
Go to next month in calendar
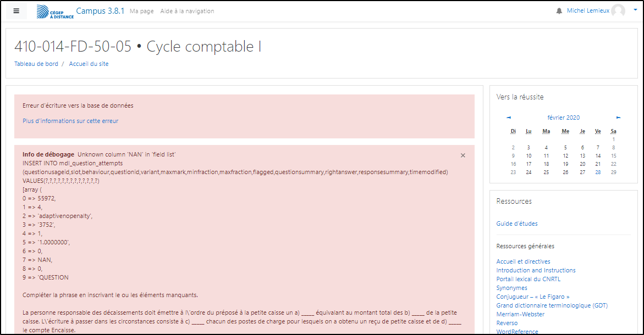coord(618,118)
